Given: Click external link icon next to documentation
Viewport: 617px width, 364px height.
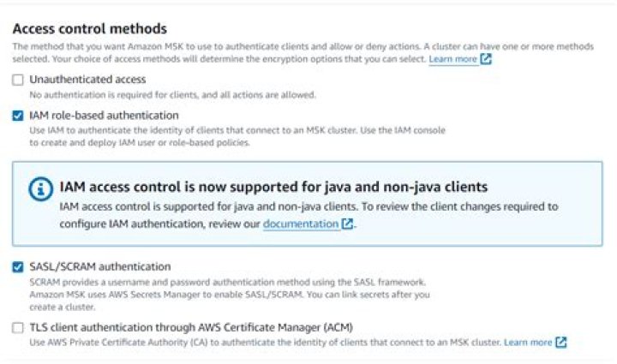Looking at the screenshot, I should [x=347, y=224].
